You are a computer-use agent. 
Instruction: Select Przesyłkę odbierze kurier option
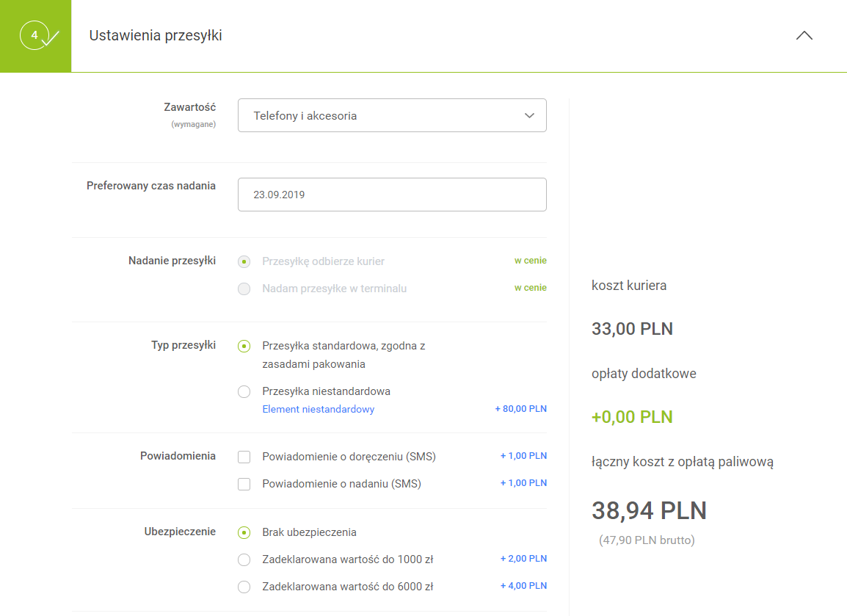(x=244, y=261)
